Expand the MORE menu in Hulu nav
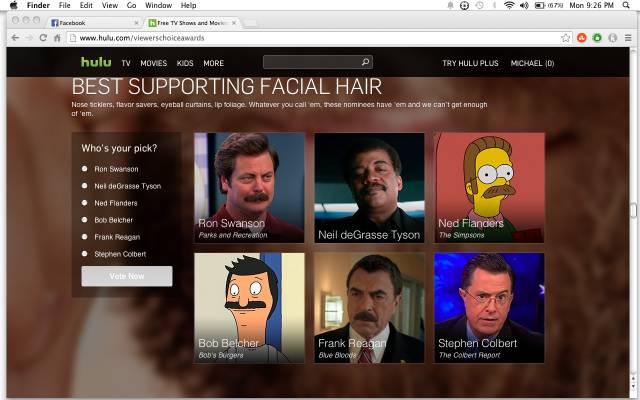Image resolution: width=640 pixels, height=400 pixels. tap(213, 63)
